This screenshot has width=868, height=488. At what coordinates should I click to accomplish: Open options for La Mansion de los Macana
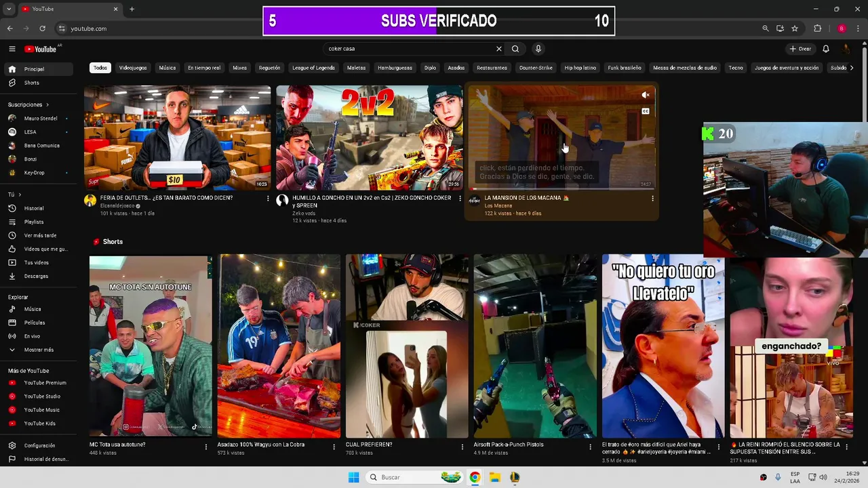click(652, 199)
